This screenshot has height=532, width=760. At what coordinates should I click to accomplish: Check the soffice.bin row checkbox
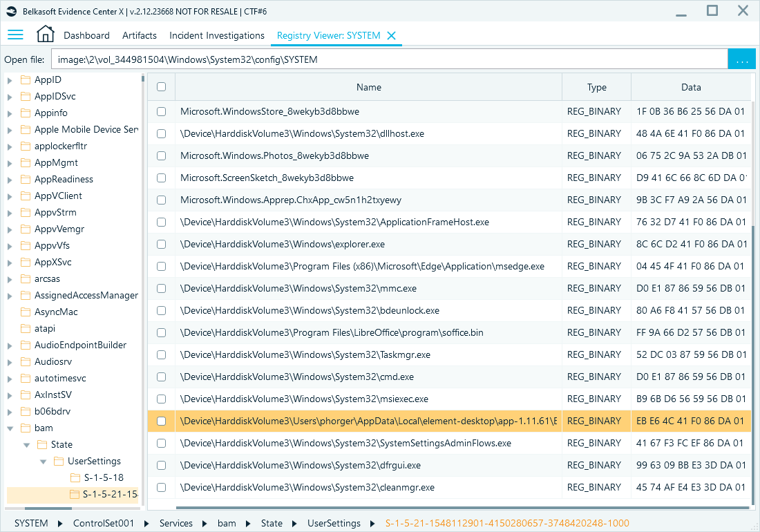coord(162,333)
